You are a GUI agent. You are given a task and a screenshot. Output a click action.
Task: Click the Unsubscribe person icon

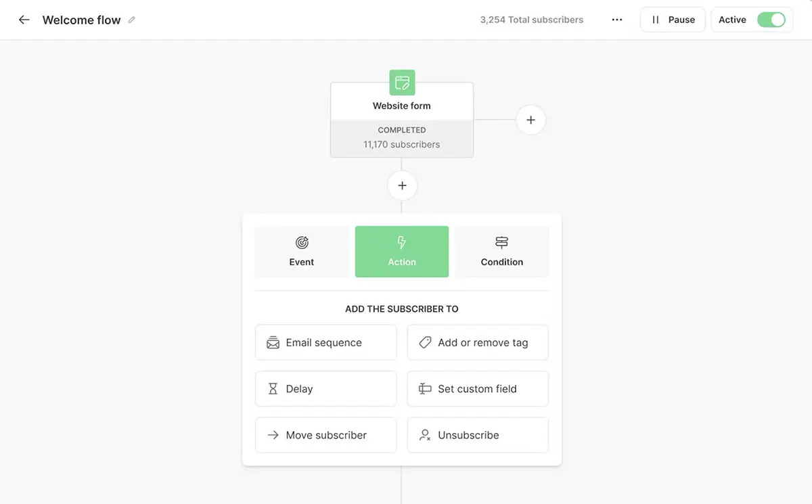(424, 435)
